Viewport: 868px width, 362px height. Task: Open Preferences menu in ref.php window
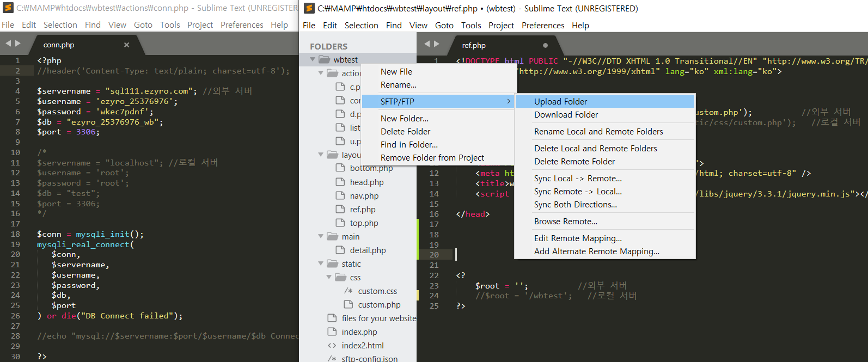coord(543,25)
